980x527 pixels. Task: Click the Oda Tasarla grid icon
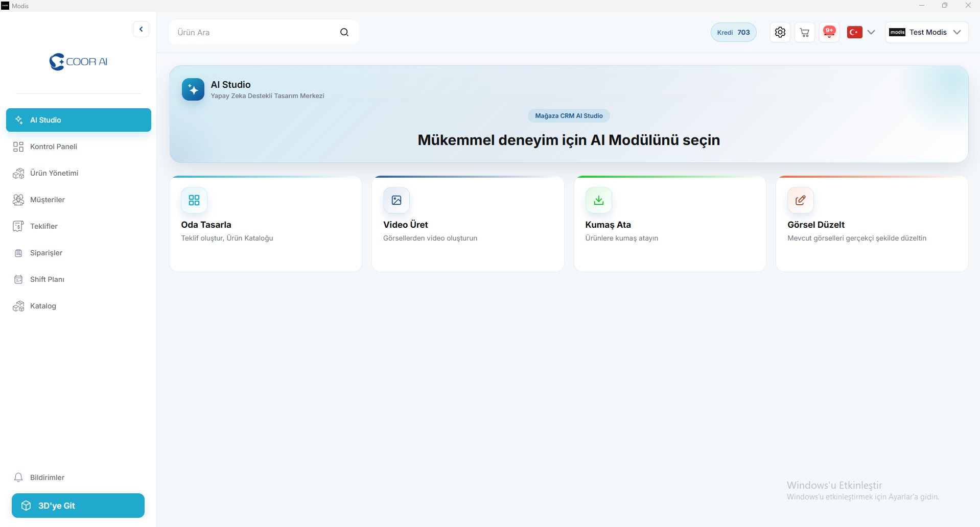194,200
